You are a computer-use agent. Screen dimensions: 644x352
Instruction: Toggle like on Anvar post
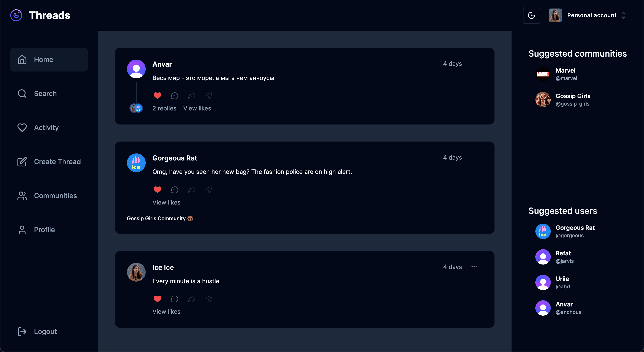[x=157, y=95]
